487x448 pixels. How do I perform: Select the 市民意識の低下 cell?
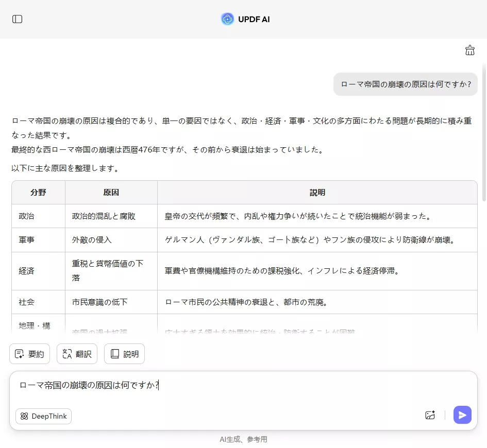click(111, 302)
